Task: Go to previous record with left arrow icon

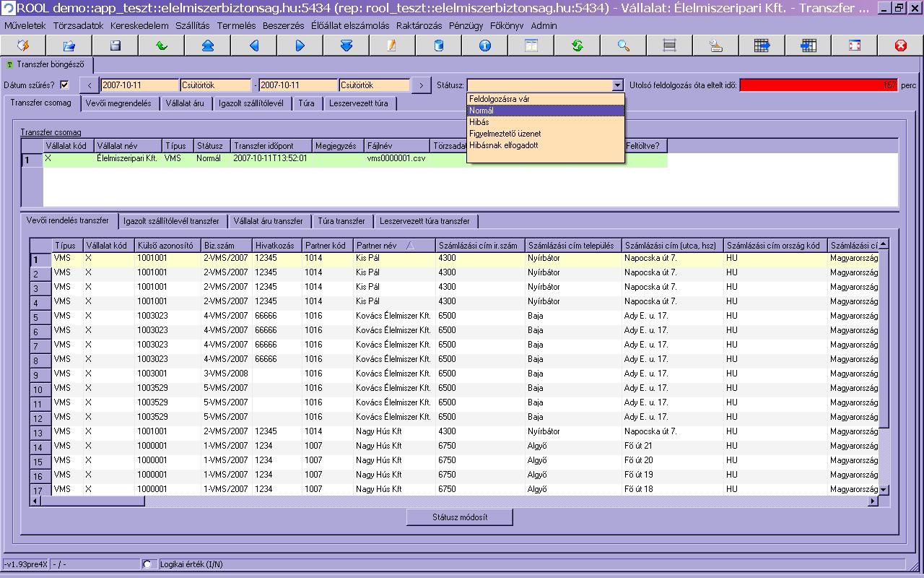Action: click(253, 46)
